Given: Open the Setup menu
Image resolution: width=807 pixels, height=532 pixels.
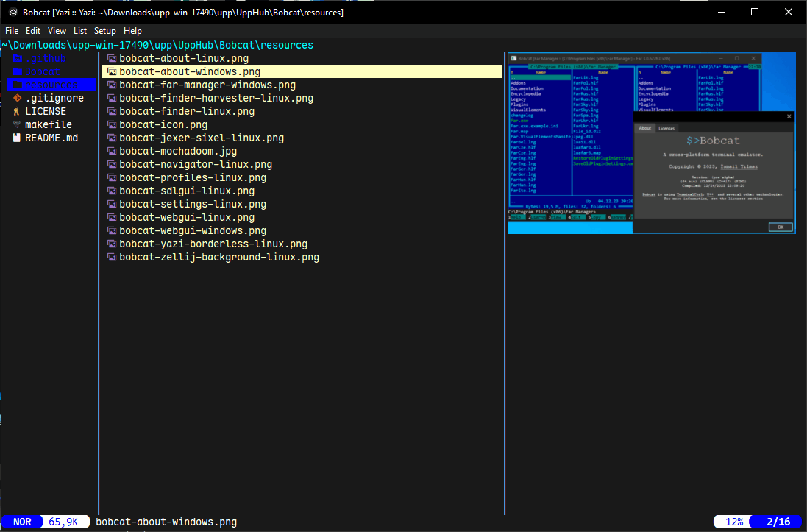Looking at the screenshot, I should pos(104,31).
